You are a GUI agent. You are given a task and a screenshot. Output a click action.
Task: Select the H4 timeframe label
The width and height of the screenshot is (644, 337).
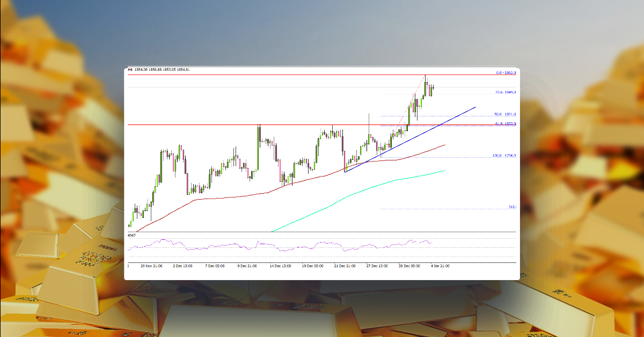coord(130,70)
